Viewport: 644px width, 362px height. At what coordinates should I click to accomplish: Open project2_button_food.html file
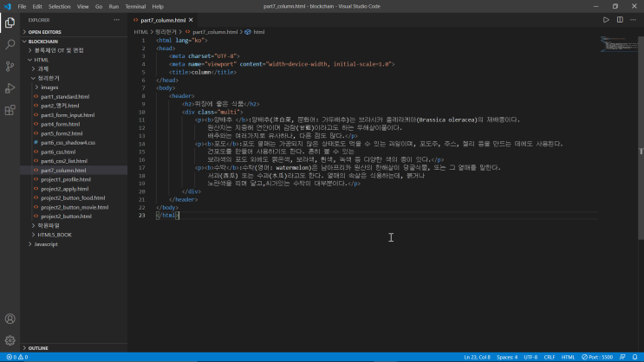coord(74,197)
